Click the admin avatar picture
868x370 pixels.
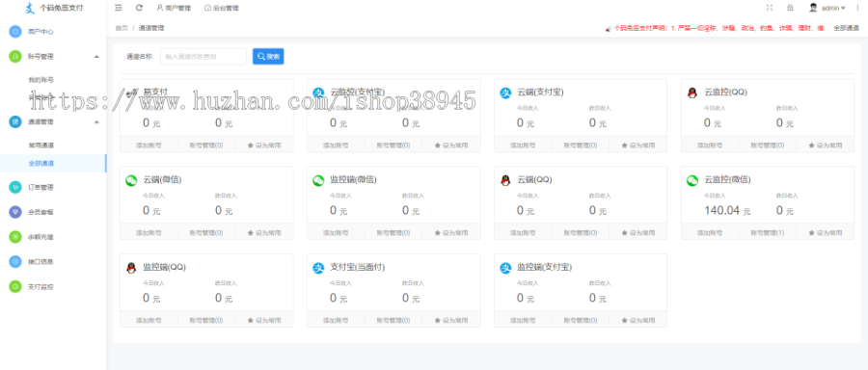(813, 8)
